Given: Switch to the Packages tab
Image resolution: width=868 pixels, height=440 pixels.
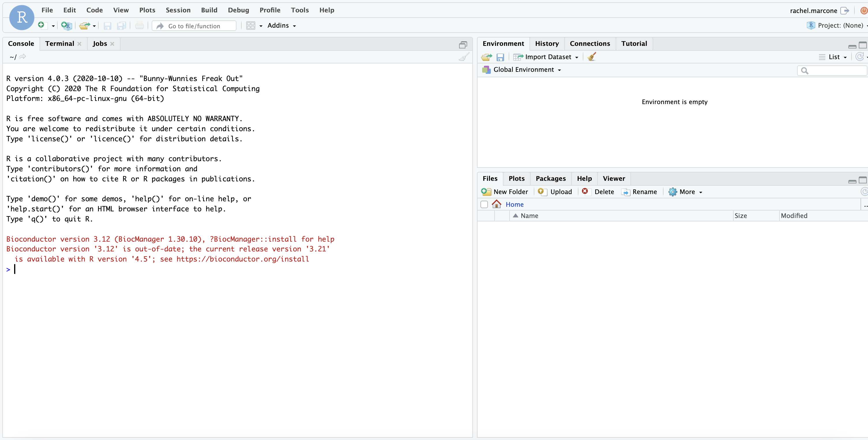Looking at the screenshot, I should (x=551, y=178).
